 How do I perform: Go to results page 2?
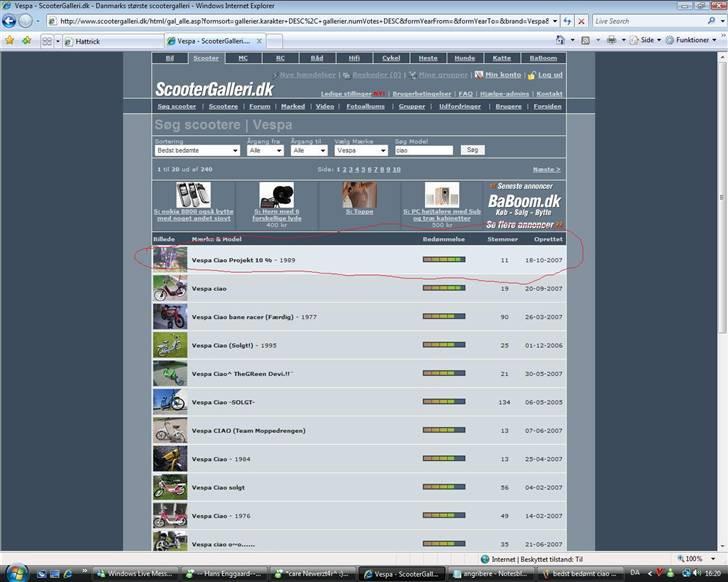344,169
